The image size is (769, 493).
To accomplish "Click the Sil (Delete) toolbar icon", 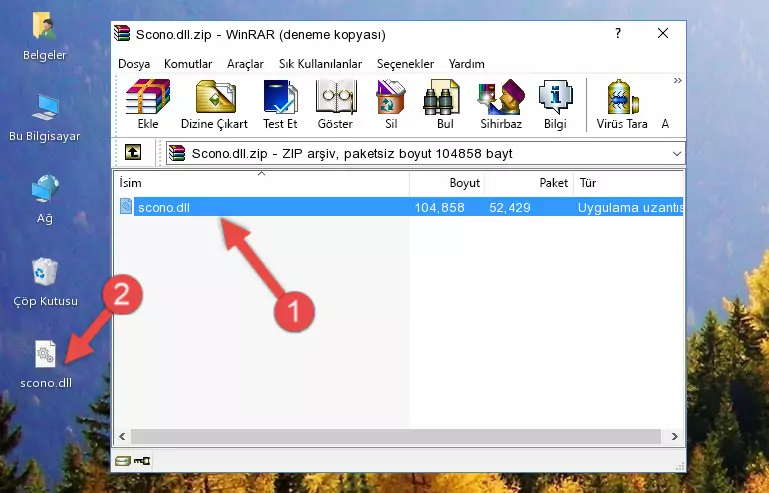I will (391, 104).
